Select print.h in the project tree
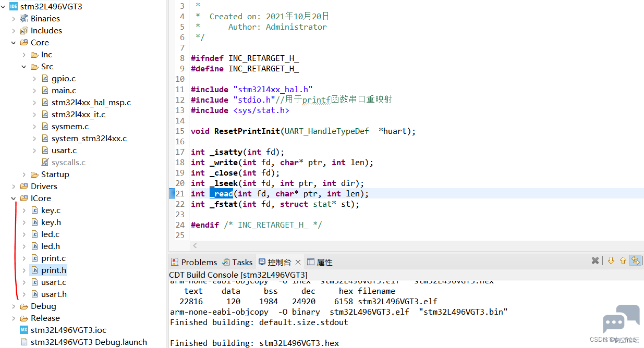 click(x=54, y=270)
